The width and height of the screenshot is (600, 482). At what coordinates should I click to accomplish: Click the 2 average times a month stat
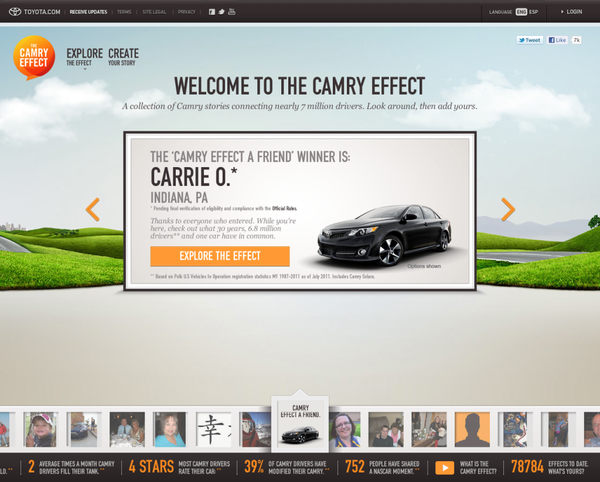72,467
